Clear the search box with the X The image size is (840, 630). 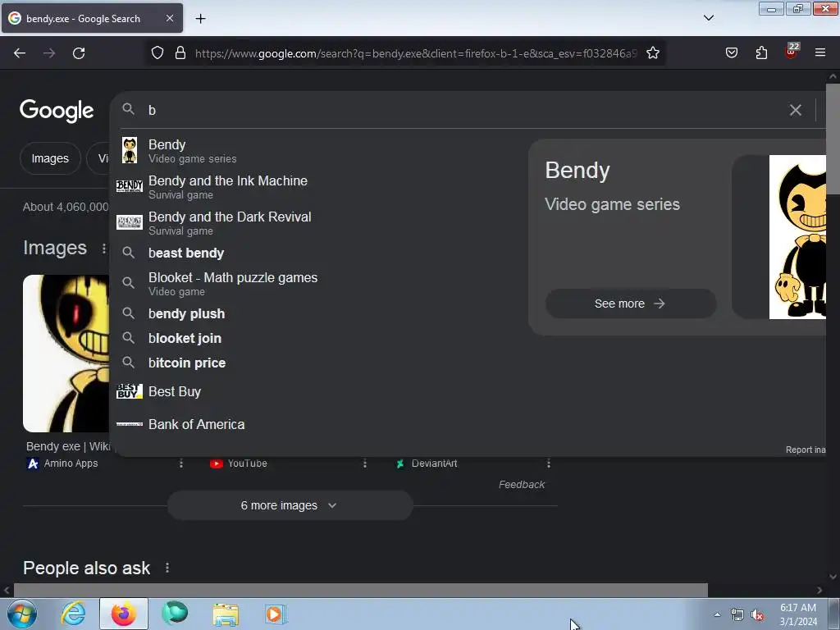point(795,111)
